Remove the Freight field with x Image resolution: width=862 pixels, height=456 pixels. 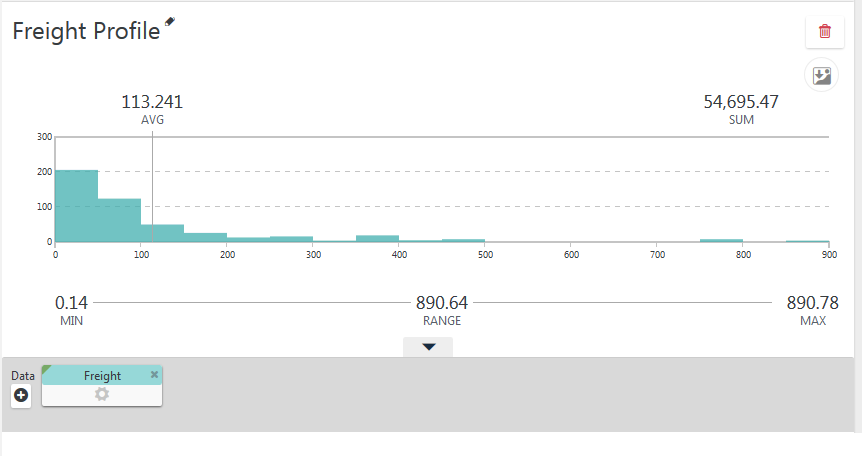[x=154, y=374]
